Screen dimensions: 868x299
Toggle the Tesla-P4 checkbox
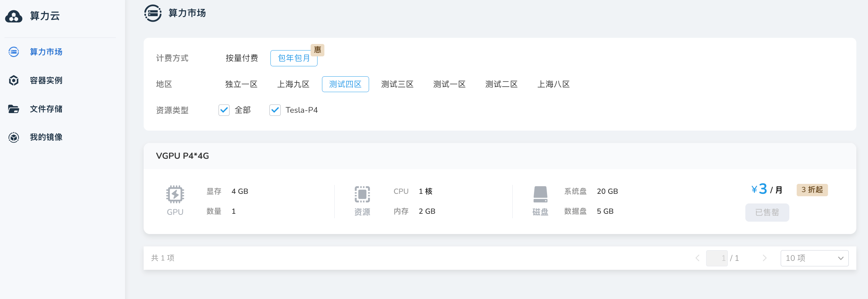[x=275, y=110]
